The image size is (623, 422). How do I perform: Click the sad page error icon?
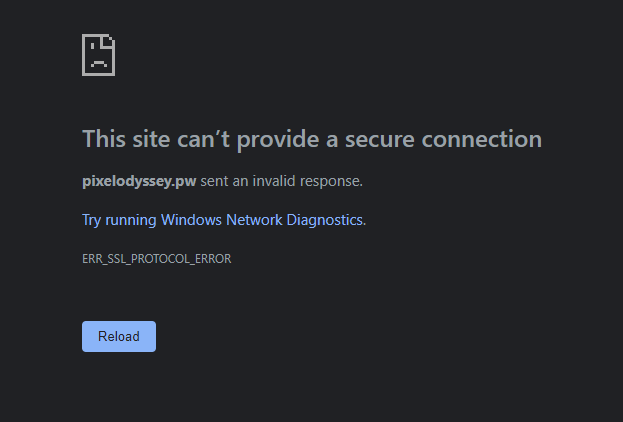click(x=98, y=55)
